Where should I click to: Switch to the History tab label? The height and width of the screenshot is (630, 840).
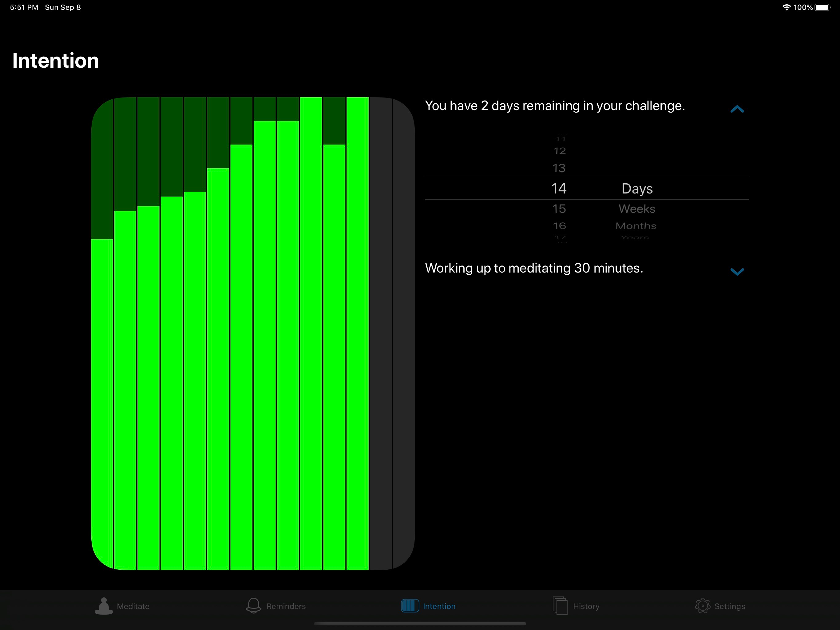[586, 606]
